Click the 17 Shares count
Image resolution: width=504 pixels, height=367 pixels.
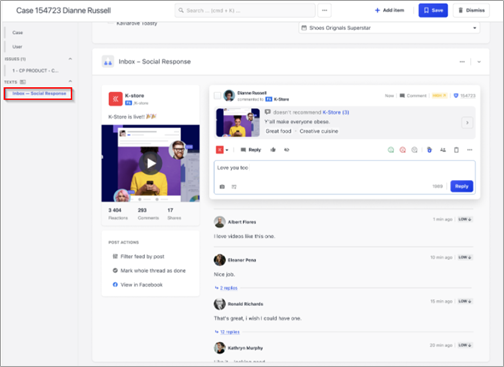pyautogui.click(x=174, y=214)
